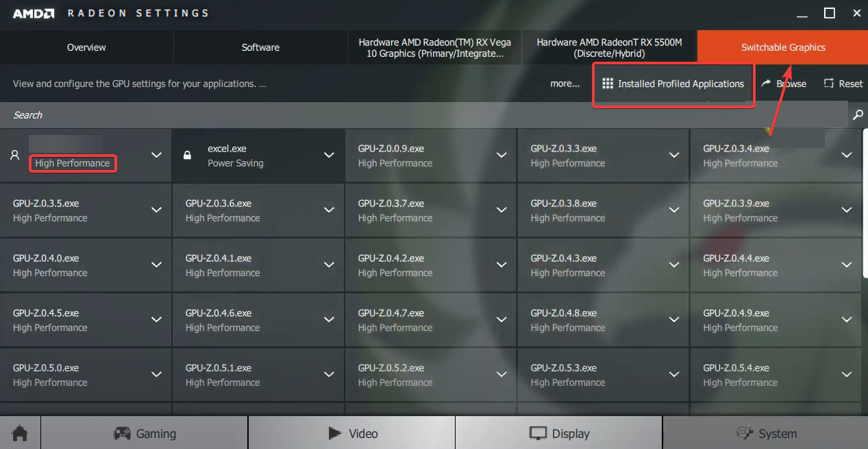Expand the GPU-Z.0.4.8.exe dropdown
868x449 pixels.
point(674,319)
